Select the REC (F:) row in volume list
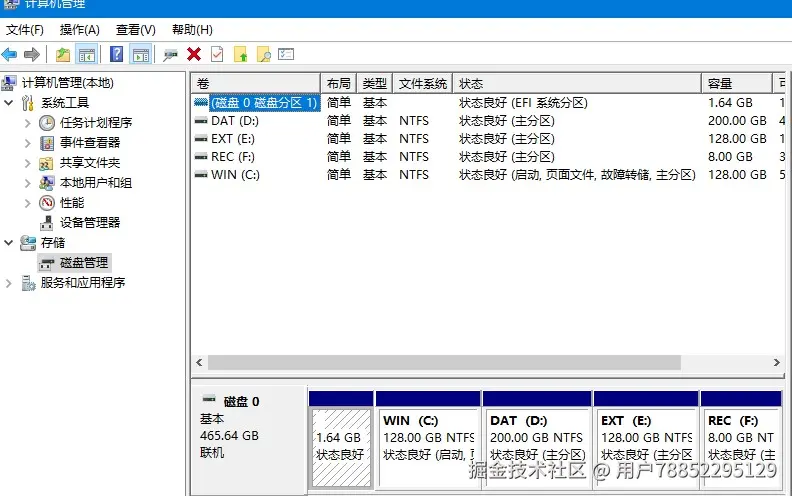Screen dimensions: 792x496 [x=488, y=157]
